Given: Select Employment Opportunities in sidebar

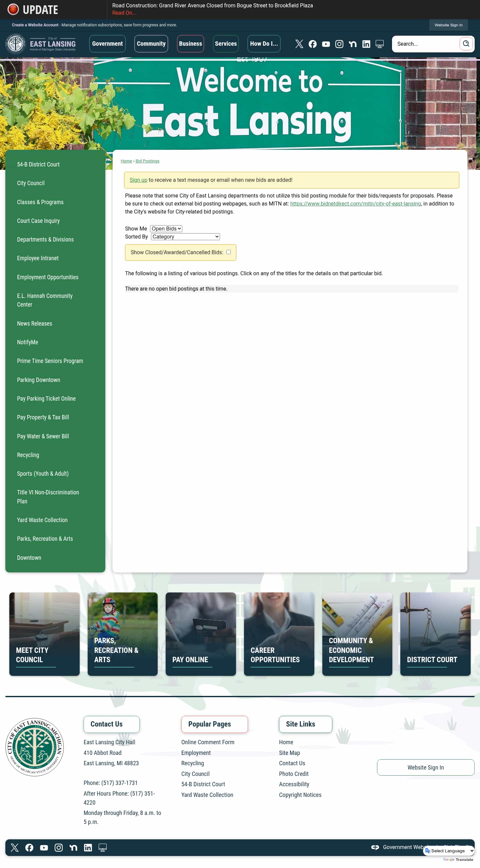Looking at the screenshot, I should click(48, 277).
